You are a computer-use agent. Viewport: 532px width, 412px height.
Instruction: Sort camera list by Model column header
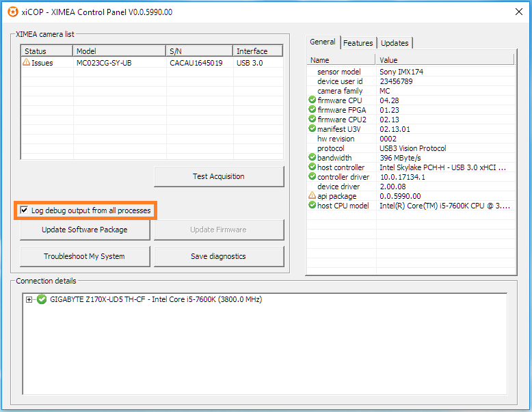(119, 51)
